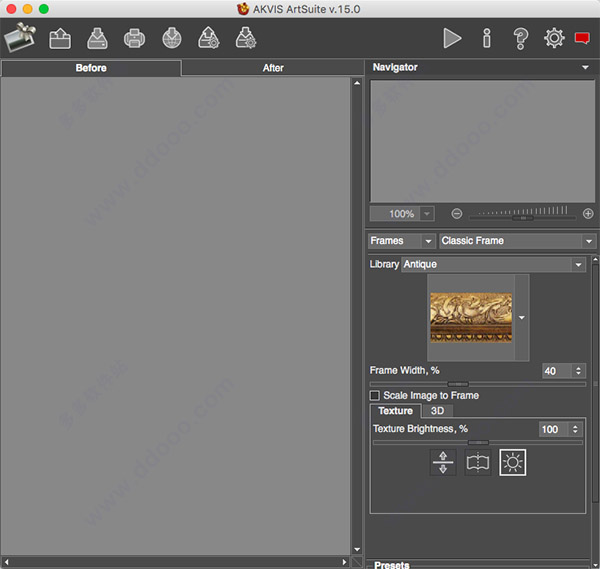
Task: Load presets using the import presets icon
Action: 209,37
